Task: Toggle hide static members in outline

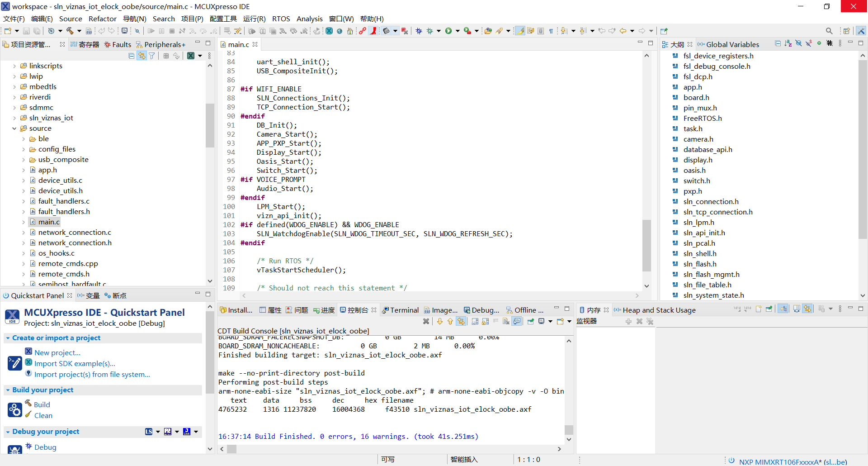Action: tap(809, 43)
